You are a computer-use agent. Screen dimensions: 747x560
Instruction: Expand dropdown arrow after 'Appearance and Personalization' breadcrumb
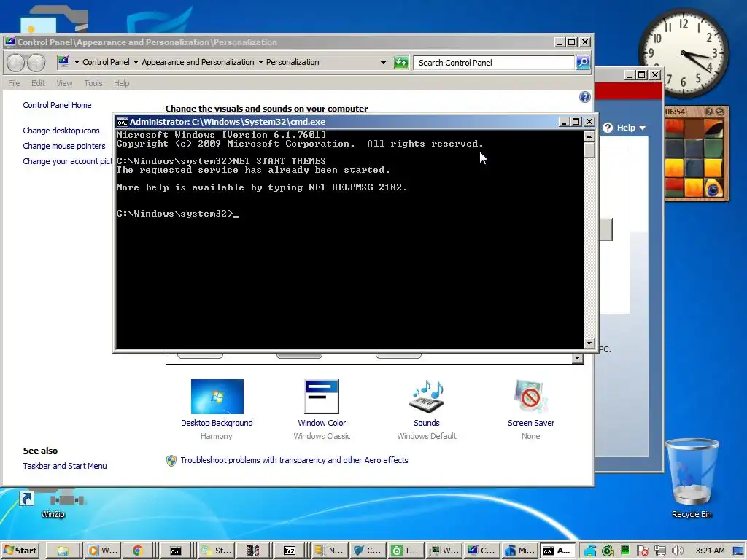[x=260, y=63]
